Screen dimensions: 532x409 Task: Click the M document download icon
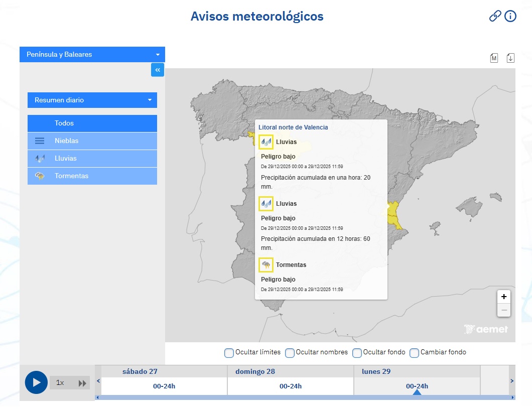494,58
